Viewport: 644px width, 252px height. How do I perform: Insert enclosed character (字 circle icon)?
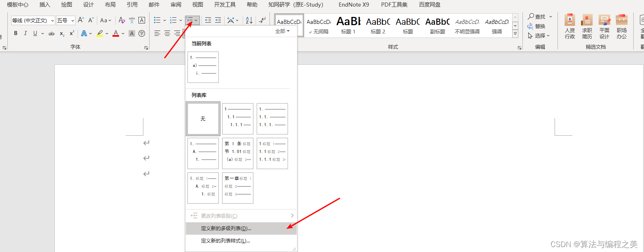tap(142, 33)
